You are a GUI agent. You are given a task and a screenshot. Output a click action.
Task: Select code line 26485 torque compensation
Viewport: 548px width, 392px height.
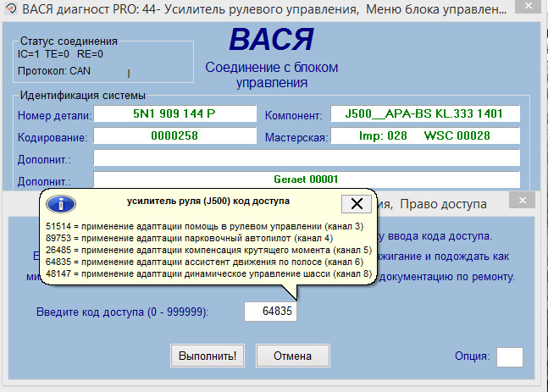[x=209, y=250]
